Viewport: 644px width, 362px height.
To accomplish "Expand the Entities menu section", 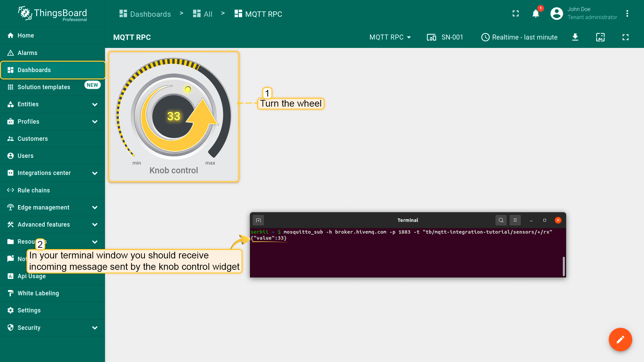I will pos(95,104).
